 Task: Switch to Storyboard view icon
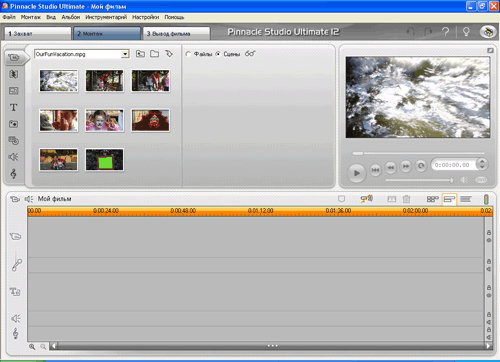tap(433, 199)
